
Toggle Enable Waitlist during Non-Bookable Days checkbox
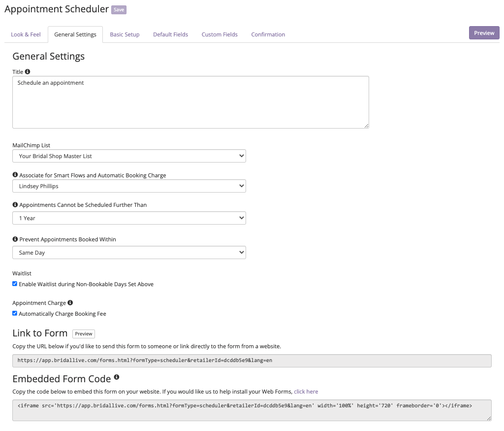(x=15, y=284)
